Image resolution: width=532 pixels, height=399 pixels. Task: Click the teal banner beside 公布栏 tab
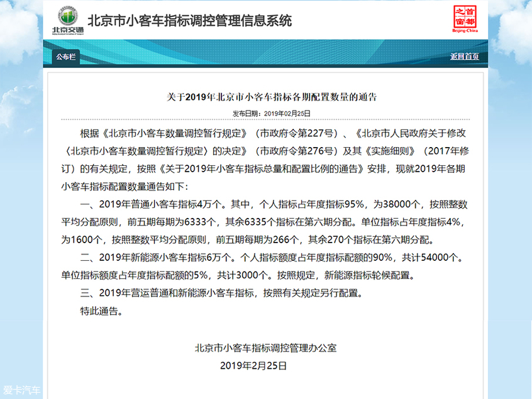coord(265,52)
